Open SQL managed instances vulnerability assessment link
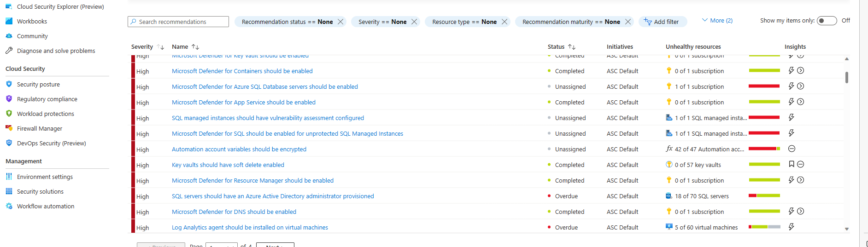Viewport: 868px width, 247px height. pyautogui.click(x=268, y=118)
